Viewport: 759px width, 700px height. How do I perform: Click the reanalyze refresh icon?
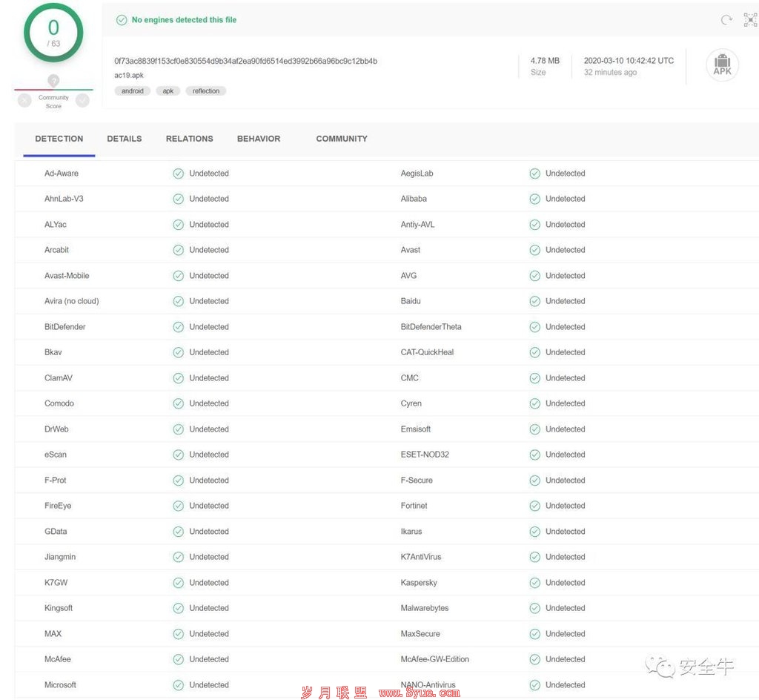point(726,20)
